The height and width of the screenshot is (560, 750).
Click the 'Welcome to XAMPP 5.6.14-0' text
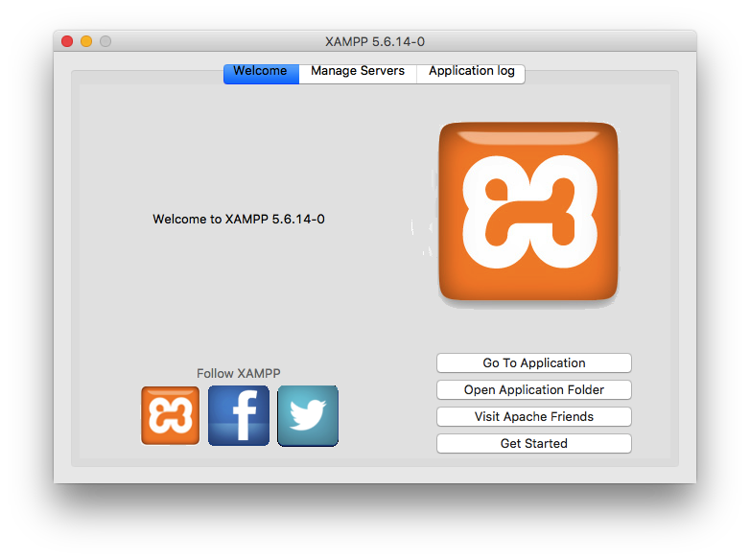239,219
